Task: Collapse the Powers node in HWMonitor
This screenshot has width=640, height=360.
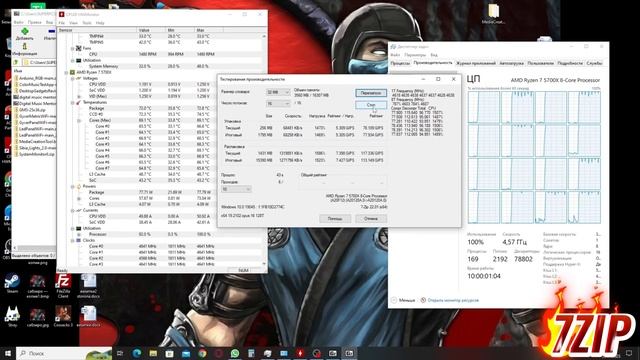Action: click(x=73, y=186)
